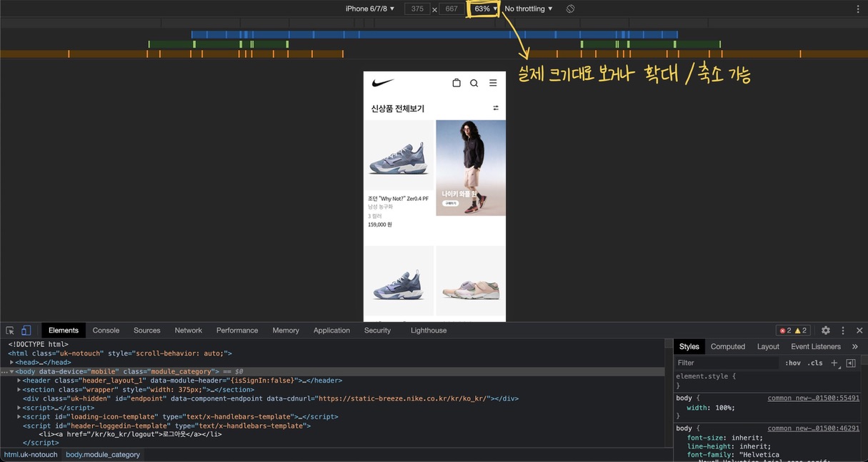
Task: Click the inspect element picker icon
Action: pyautogui.click(x=10, y=330)
